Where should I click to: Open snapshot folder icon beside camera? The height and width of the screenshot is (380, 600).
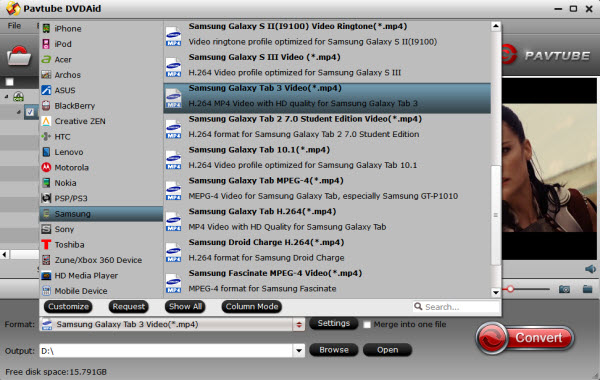point(587,289)
